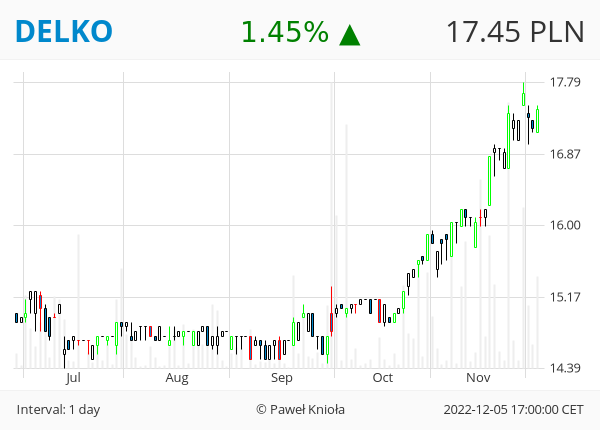Click the highest green candle near 17.79
600x430 pixels.
[x=523, y=94]
